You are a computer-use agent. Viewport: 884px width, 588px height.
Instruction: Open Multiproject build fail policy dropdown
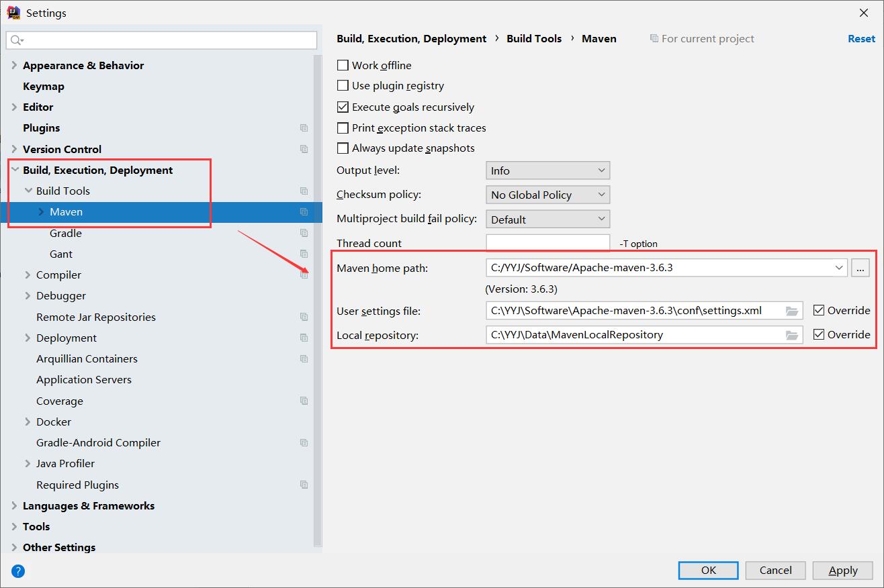[x=547, y=219]
